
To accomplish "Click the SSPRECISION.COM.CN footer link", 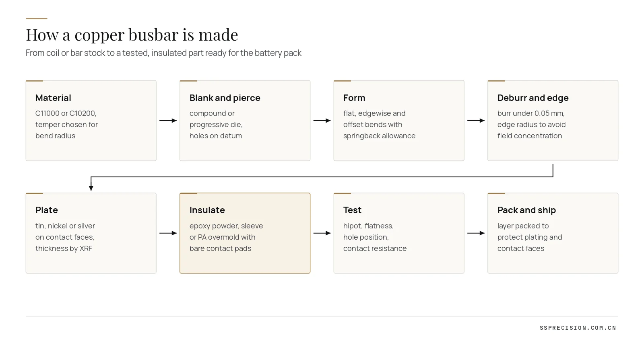I will [578, 328].
